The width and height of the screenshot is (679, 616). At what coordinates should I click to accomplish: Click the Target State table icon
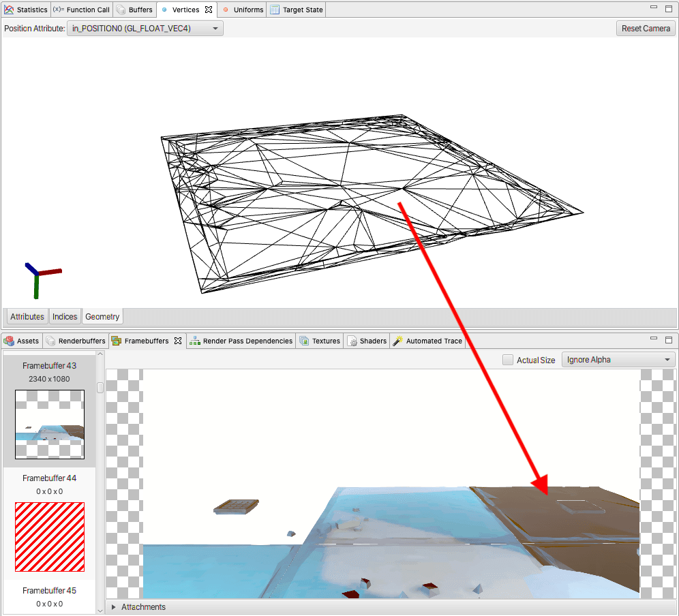(275, 10)
